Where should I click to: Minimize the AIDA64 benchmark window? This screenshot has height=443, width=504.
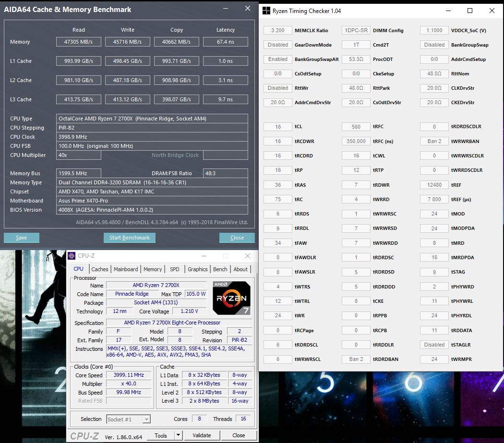pos(226,9)
